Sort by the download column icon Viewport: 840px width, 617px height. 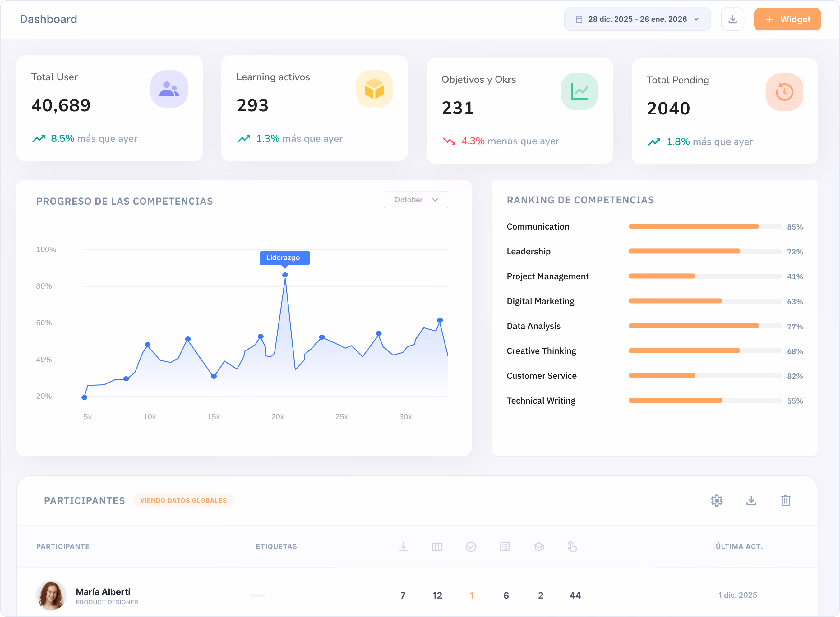coord(403,547)
